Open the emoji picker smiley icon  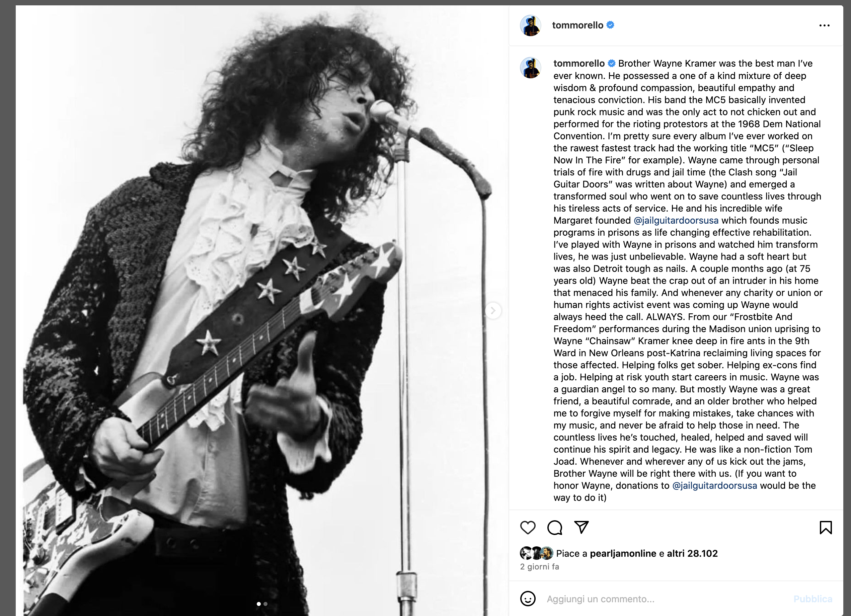pyautogui.click(x=528, y=599)
